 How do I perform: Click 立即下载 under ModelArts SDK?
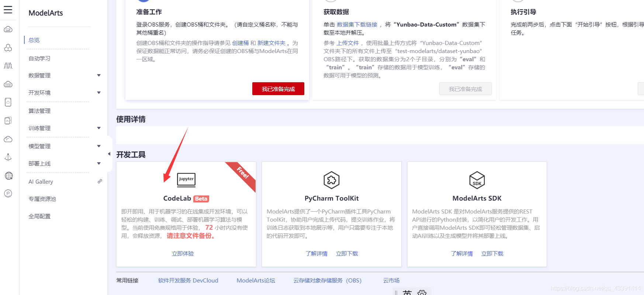[x=492, y=253]
